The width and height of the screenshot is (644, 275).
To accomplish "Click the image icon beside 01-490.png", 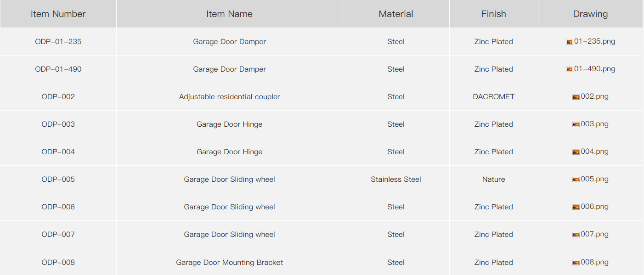I will pyautogui.click(x=570, y=69).
